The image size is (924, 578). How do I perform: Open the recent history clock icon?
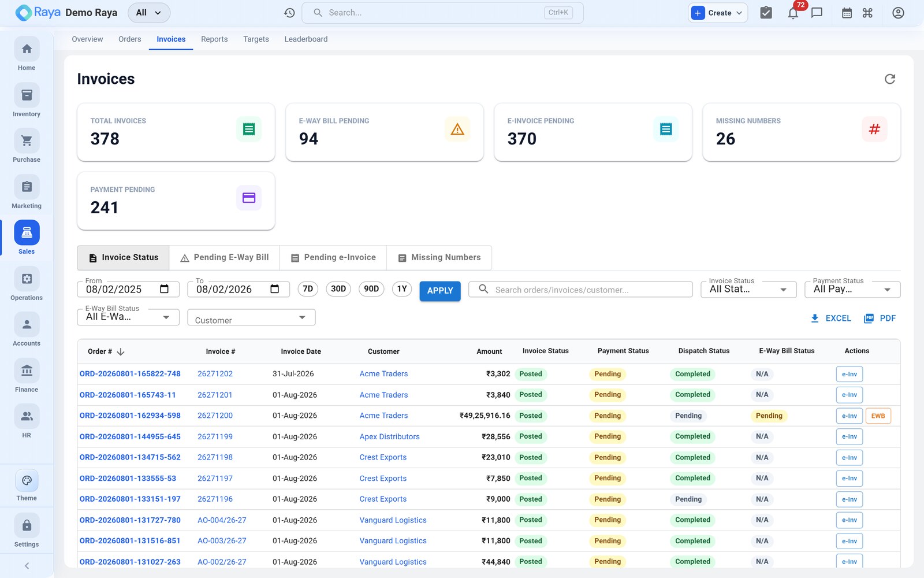click(289, 13)
